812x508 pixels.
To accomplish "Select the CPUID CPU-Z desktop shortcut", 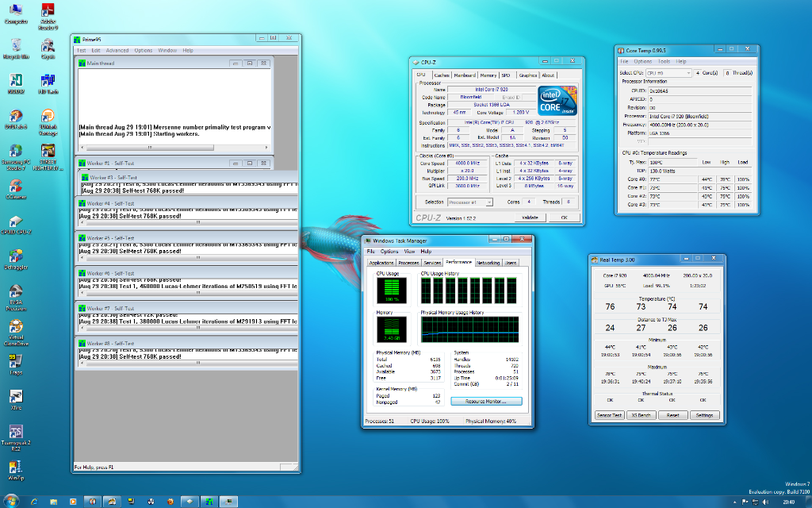I will [16, 225].
